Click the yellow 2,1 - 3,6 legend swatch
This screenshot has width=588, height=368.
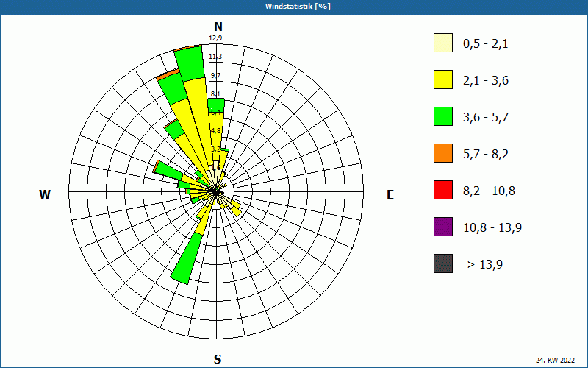(x=443, y=79)
